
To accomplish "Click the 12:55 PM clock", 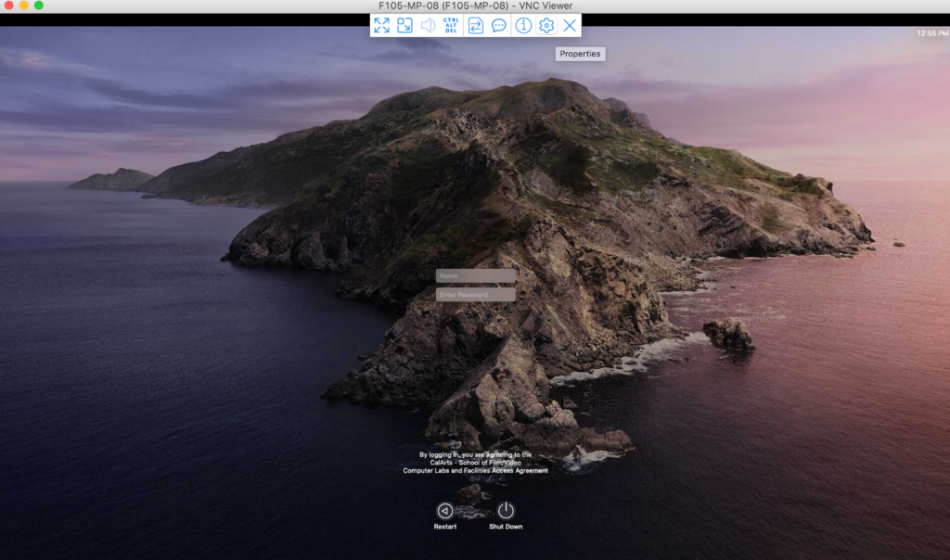I will click(932, 34).
